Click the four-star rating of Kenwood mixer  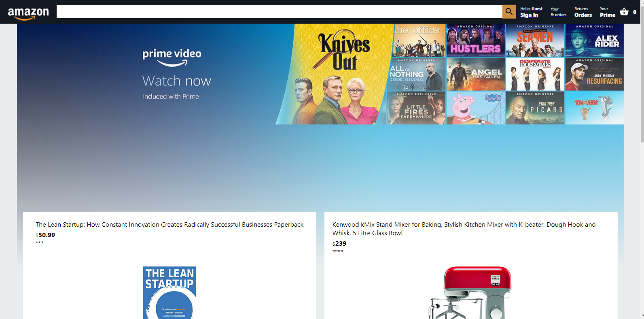[338, 251]
